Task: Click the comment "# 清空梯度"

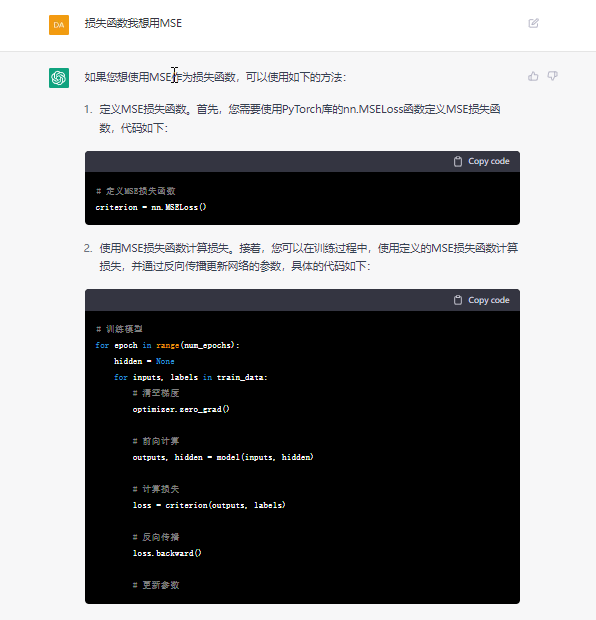Action: [156, 393]
